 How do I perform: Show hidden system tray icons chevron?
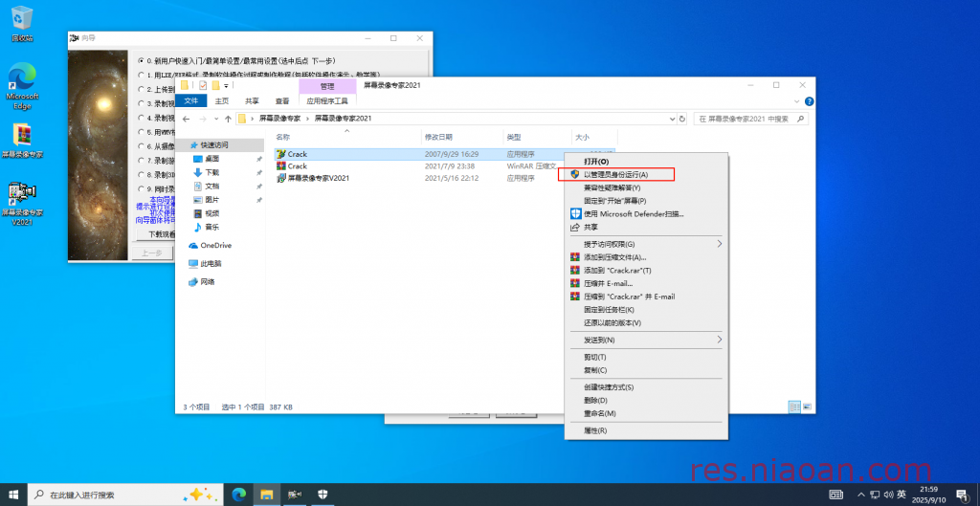click(861, 495)
